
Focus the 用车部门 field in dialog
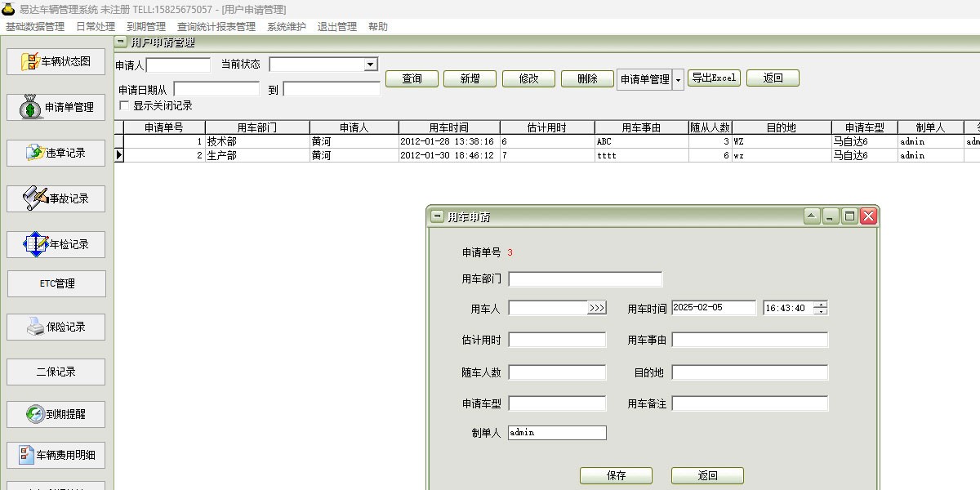tap(586, 279)
